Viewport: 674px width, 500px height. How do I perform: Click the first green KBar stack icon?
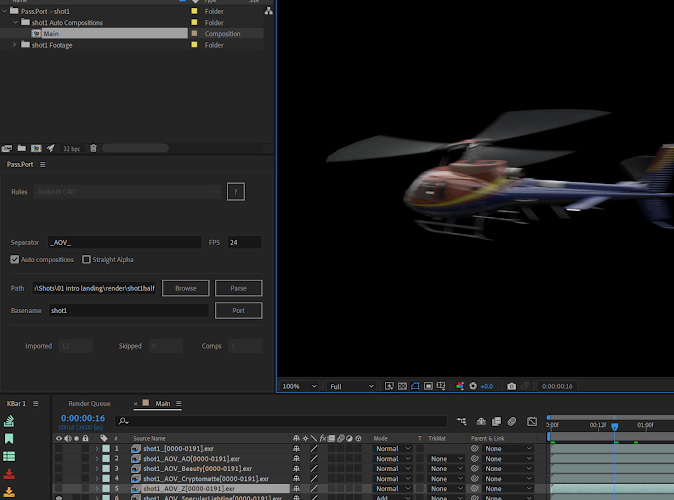(x=9, y=421)
